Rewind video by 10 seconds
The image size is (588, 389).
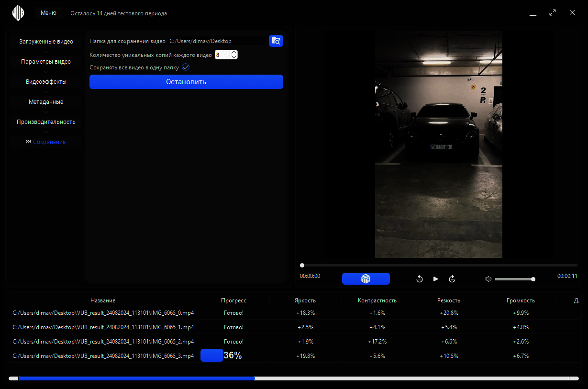point(420,279)
